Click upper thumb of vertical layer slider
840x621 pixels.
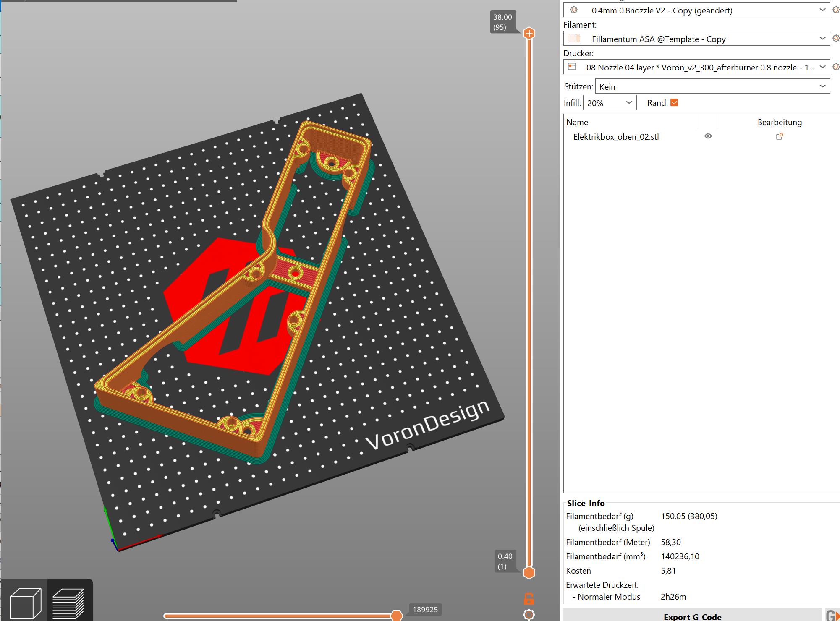(529, 33)
